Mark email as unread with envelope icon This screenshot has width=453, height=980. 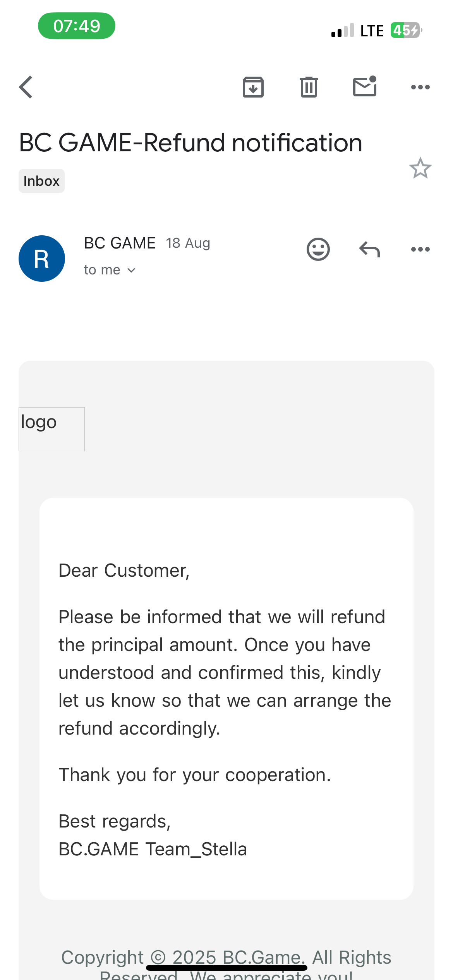(365, 86)
